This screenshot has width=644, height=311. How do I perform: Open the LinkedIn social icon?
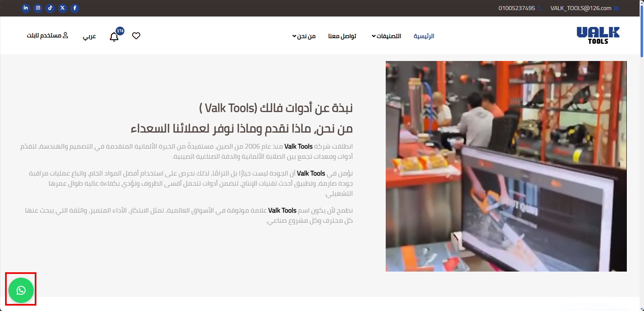(x=26, y=8)
